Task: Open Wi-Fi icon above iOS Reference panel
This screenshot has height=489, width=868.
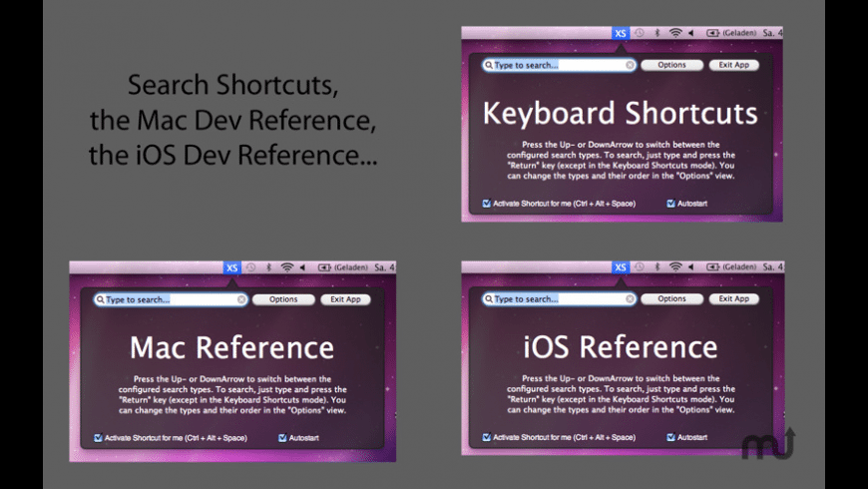Action: click(675, 266)
